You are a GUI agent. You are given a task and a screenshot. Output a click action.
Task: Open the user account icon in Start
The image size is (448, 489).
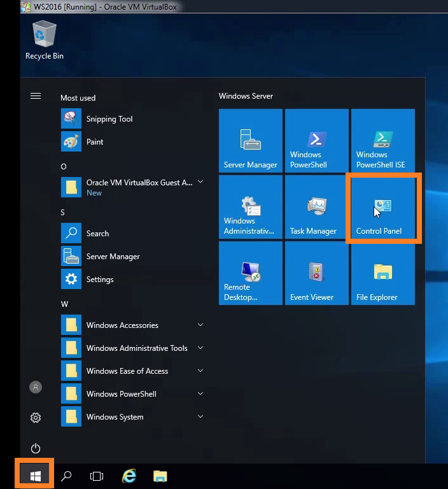click(x=36, y=387)
